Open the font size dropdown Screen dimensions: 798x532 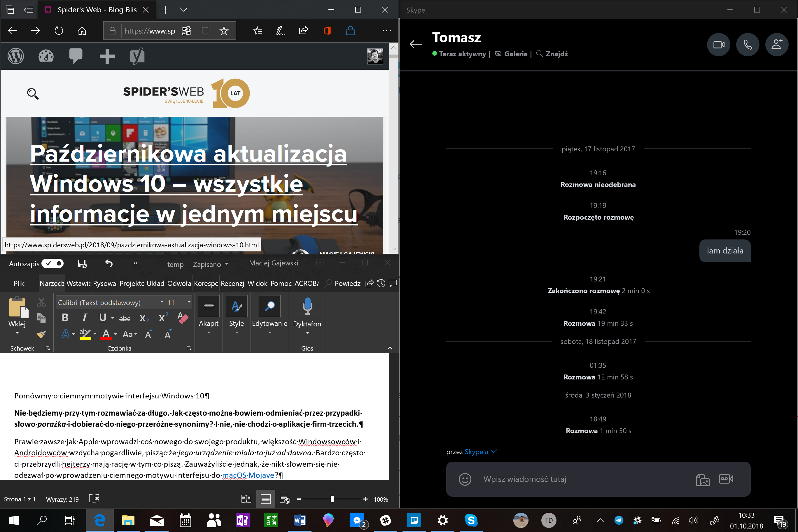(x=189, y=302)
